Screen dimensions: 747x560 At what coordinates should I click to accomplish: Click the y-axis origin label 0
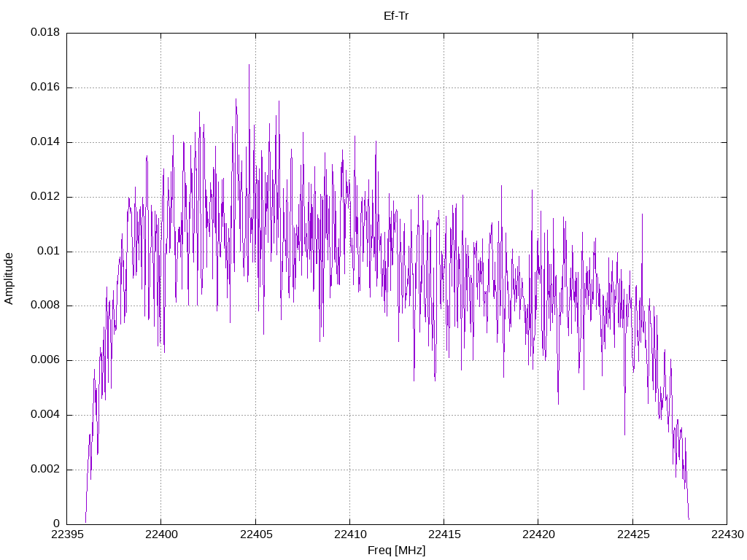(x=57, y=524)
